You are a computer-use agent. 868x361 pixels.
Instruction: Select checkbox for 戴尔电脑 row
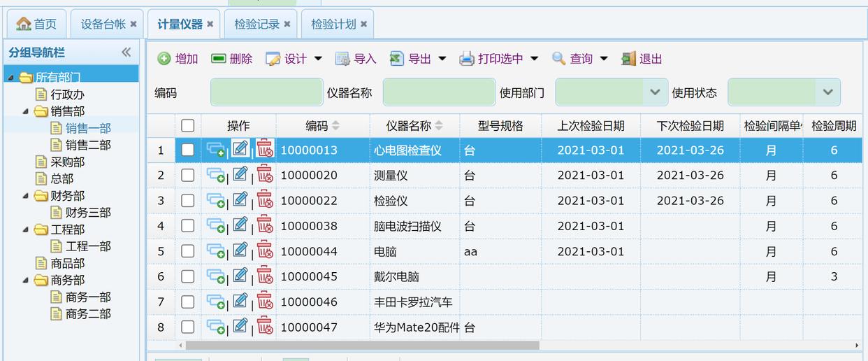pos(187,276)
